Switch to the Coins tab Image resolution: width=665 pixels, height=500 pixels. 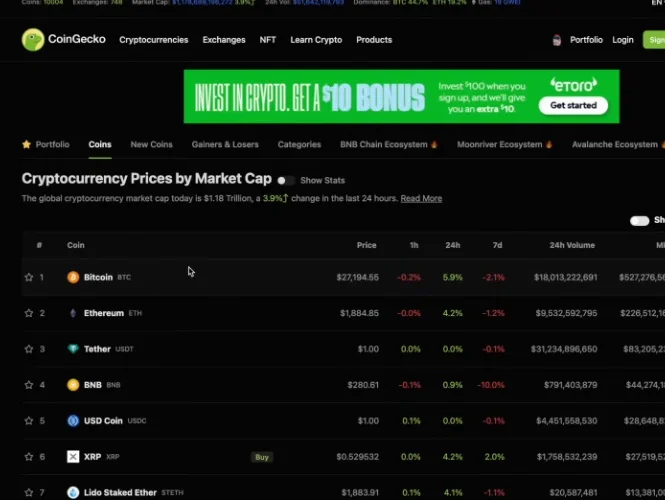100,145
